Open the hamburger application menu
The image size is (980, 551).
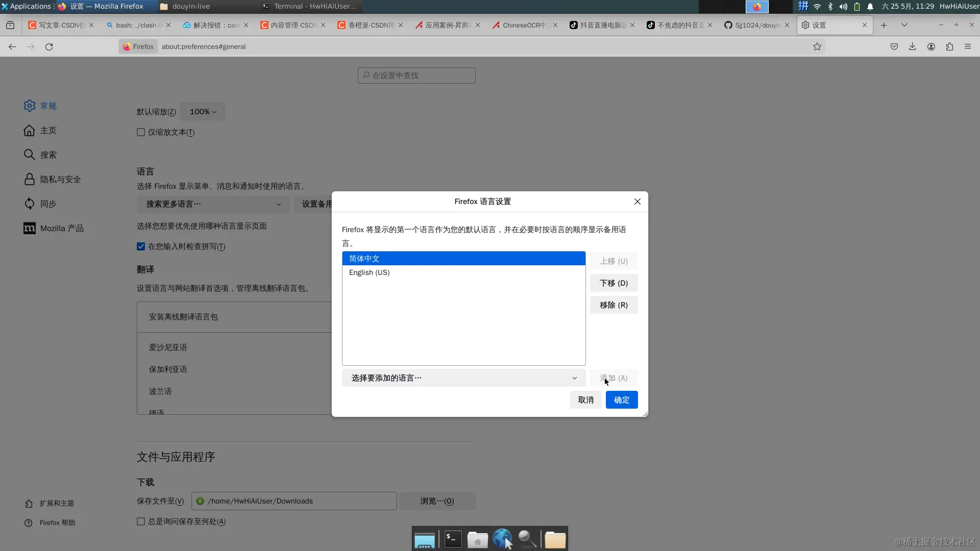click(x=968, y=46)
